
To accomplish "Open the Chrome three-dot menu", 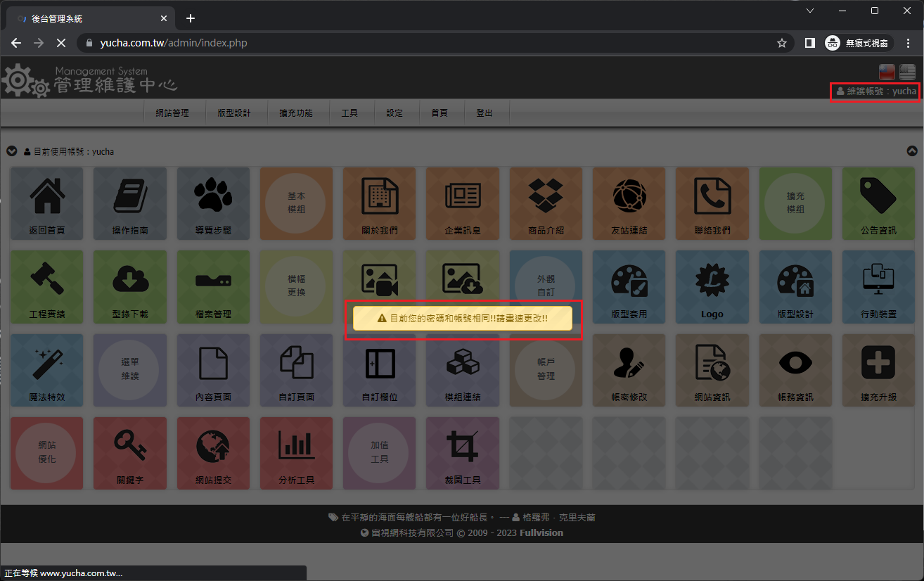I will point(908,43).
